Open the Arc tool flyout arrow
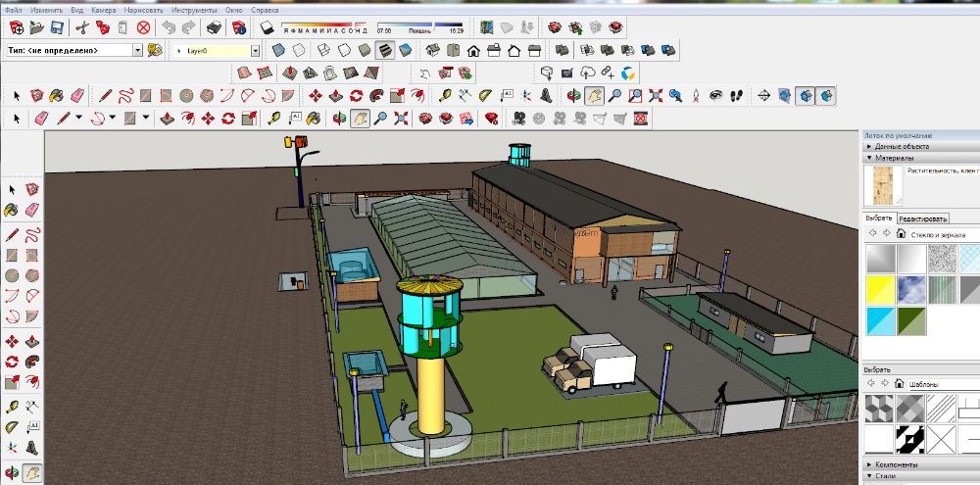980x485 pixels. click(x=113, y=118)
